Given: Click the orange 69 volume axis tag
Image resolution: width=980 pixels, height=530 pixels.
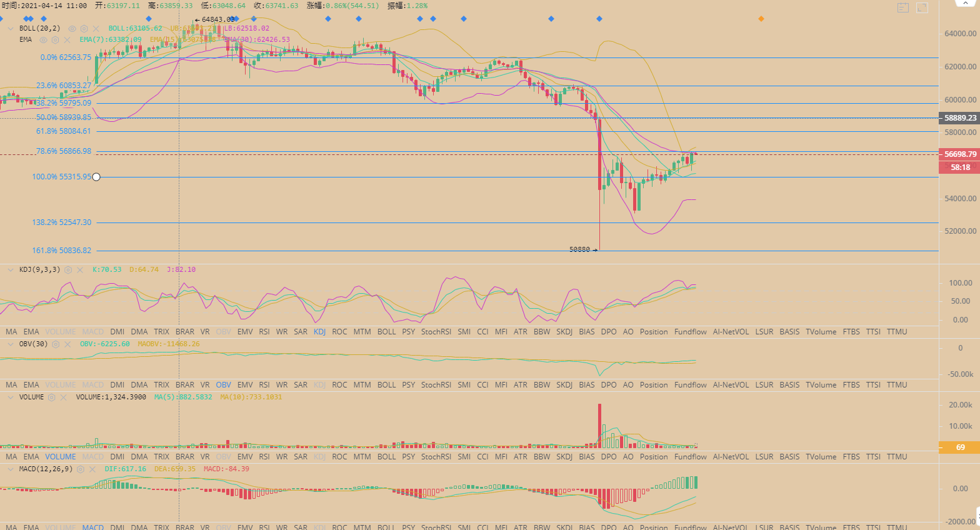Looking at the screenshot, I should tap(959, 447).
